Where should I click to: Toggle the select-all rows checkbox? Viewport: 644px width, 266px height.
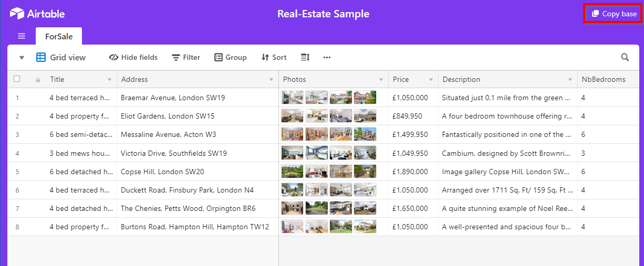coord(17,79)
